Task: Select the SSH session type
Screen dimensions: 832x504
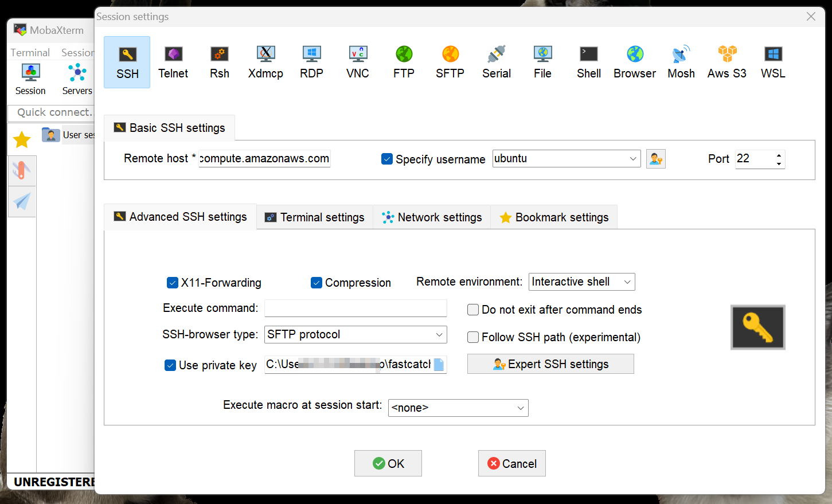Action: [x=127, y=62]
